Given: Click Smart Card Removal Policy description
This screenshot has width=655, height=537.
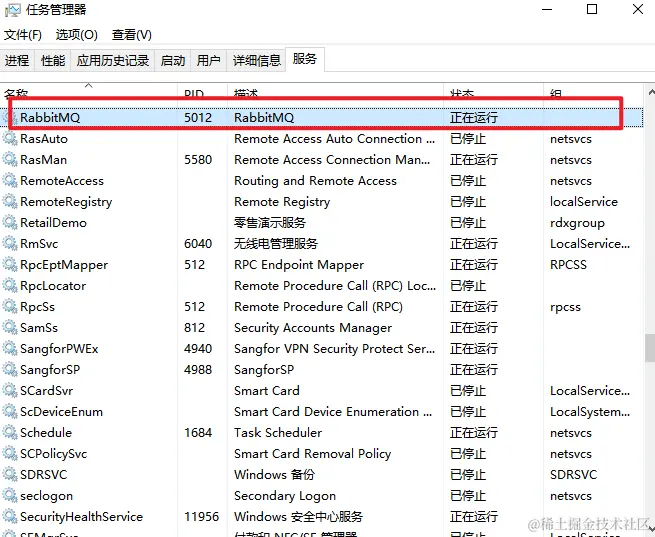Looking at the screenshot, I should [312, 453].
